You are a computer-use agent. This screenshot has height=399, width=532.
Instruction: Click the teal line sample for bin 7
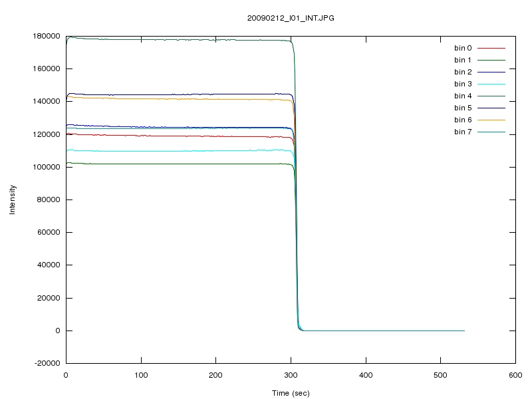click(x=491, y=132)
